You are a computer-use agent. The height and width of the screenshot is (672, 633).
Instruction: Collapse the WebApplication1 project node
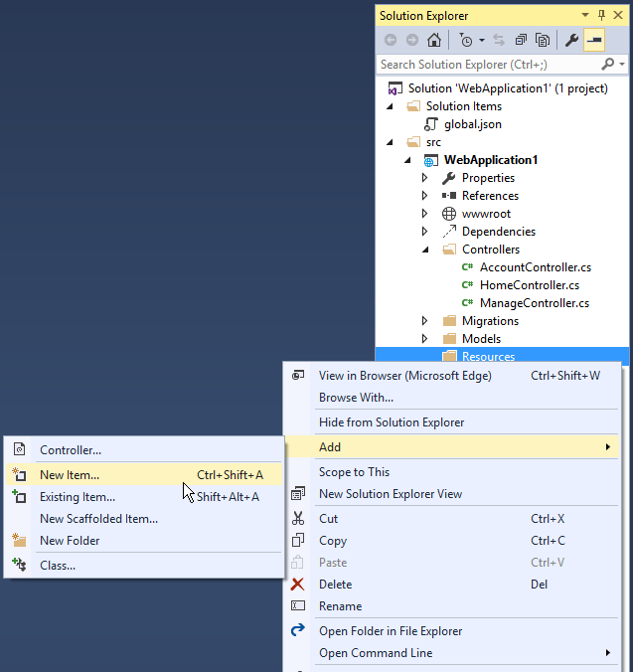coord(407,160)
